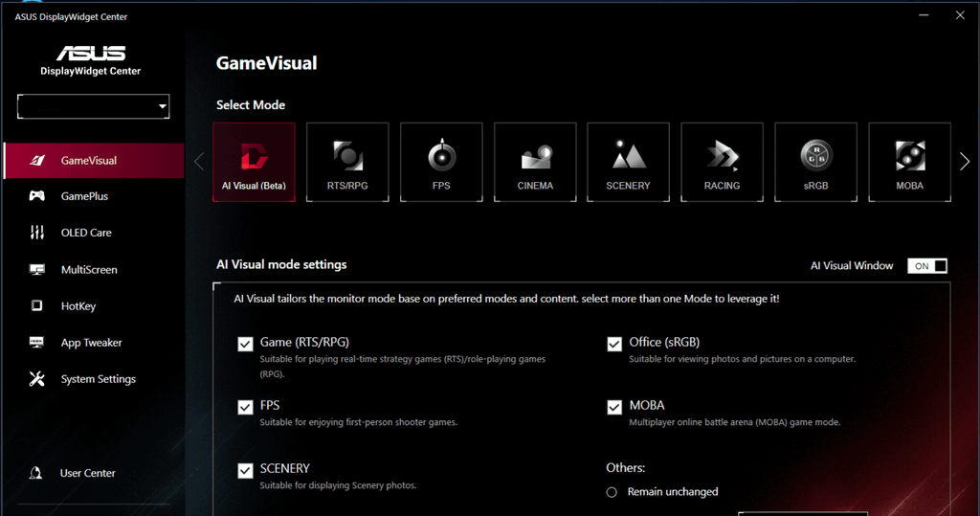Show previous modes with left arrow
Screen dimensions: 980x516
click(199, 162)
